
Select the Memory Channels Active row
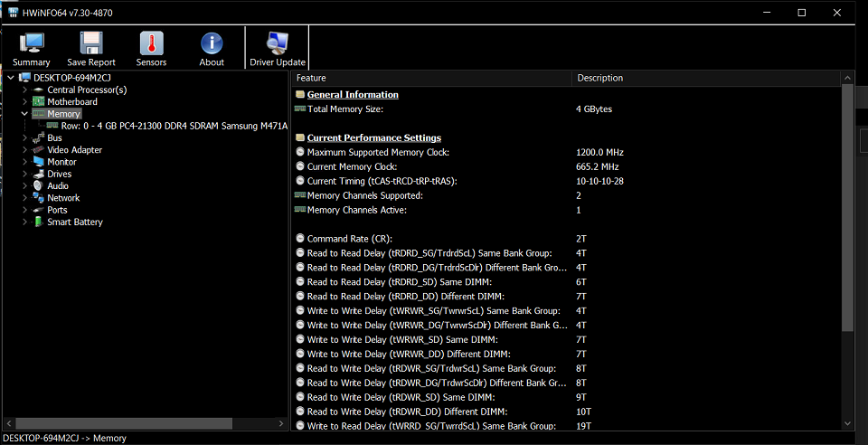566,210
